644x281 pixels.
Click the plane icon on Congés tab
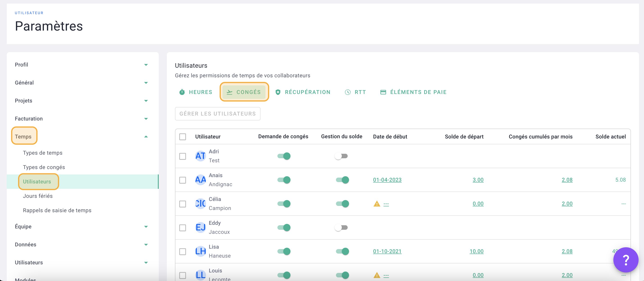click(229, 92)
